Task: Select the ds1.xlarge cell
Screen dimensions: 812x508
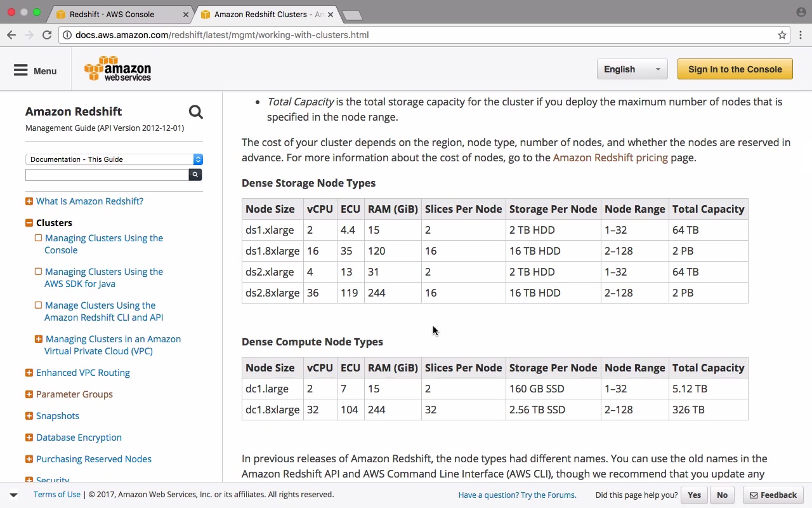Action: 272,230
